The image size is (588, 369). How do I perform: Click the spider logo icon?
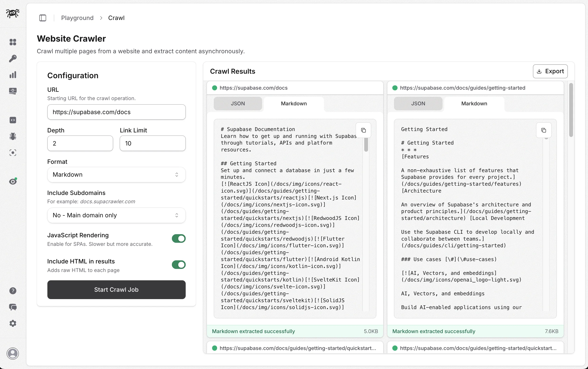pos(13,13)
